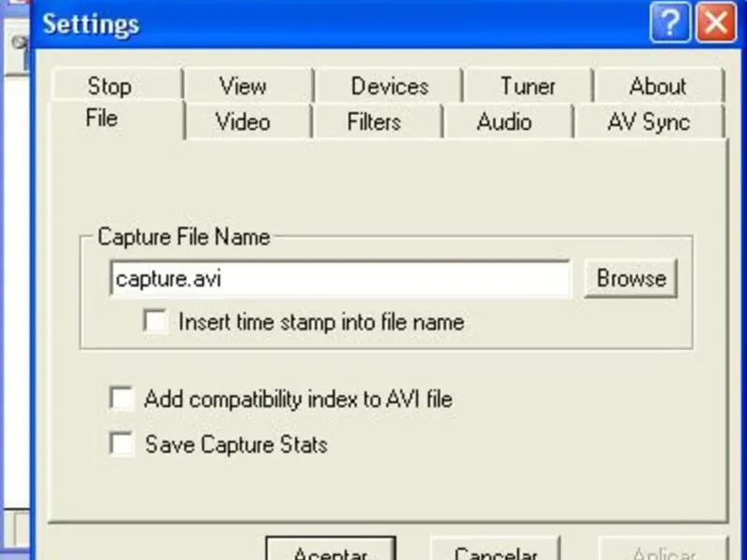Select the File tab
This screenshot has height=560, width=747.
click(101, 119)
